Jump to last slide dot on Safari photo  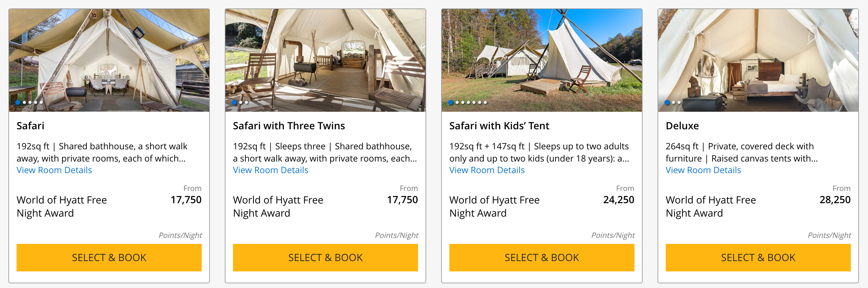tap(42, 102)
